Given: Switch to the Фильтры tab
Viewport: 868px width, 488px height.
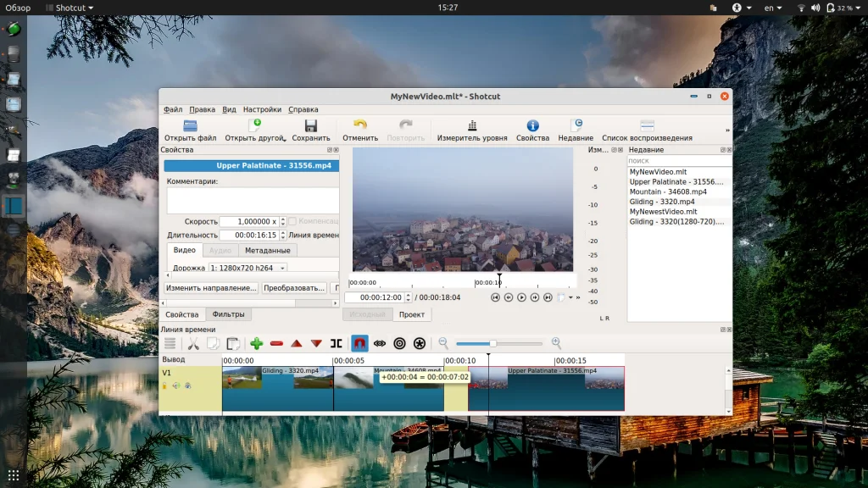Looking at the screenshot, I should (x=228, y=314).
